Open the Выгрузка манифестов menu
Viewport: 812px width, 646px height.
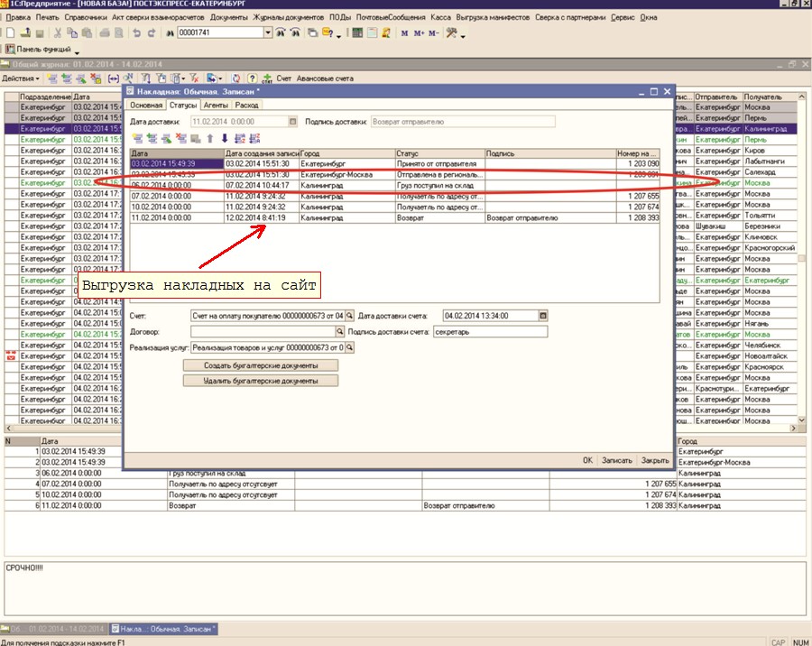pos(493,17)
